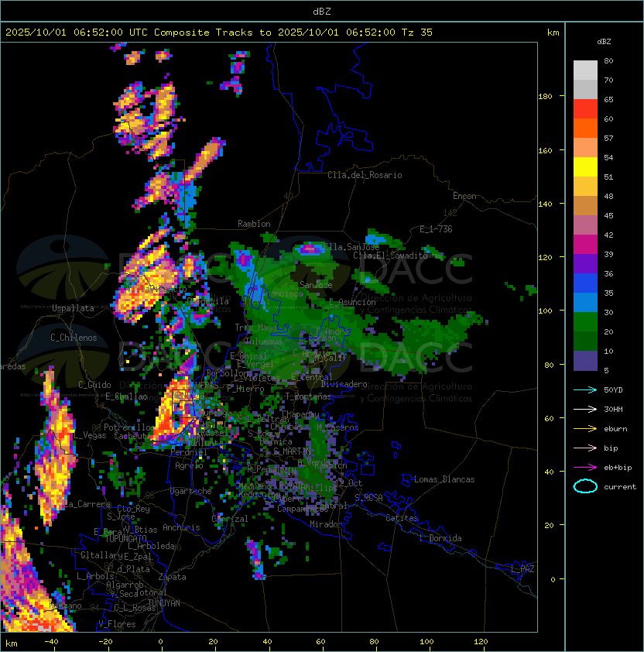Image resolution: width=644 pixels, height=652 pixels.
Task: Pick the light blue swatch on the dBZ scale
Action: [x=585, y=303]
